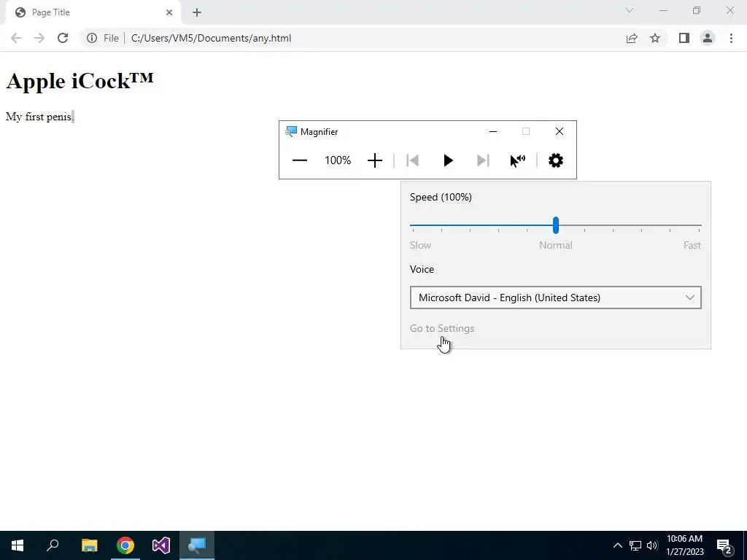The height and width of the screenshot is (560, 747).
Task: Open Windows Start menu
Action: 18,545
